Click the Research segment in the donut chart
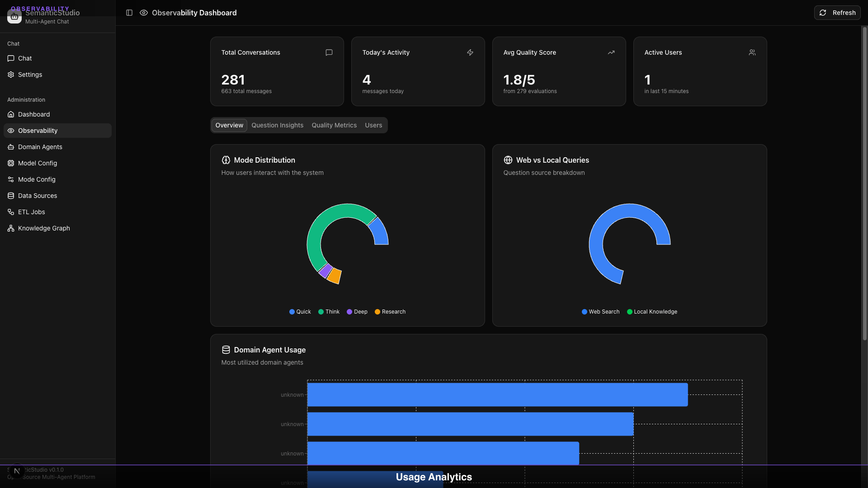 pos(335,274)
